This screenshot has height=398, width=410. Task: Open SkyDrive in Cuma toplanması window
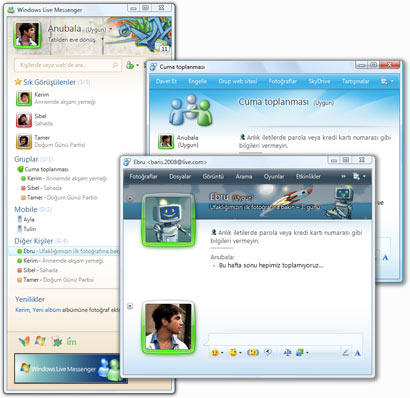[x=319, y=81]
